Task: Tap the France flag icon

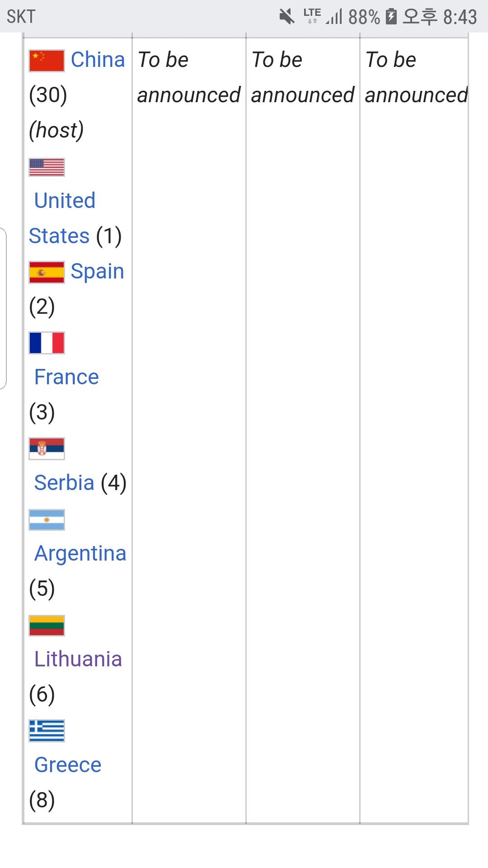Action: click(47, 343)
